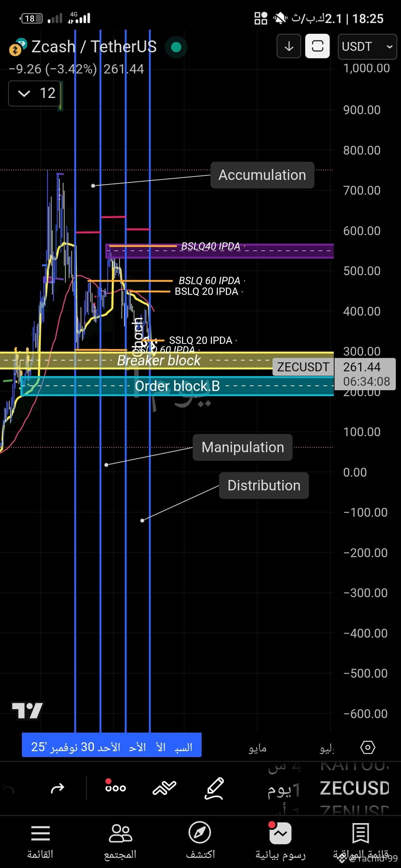
Task: Select ZECUSD in the symbol picker
Action: pyautogui.click(x=355, y=789)
